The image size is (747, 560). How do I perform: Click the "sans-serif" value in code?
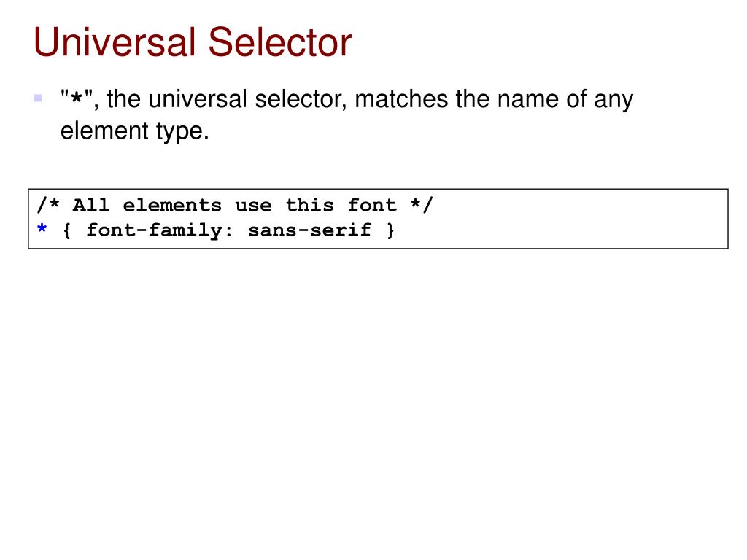309,230
